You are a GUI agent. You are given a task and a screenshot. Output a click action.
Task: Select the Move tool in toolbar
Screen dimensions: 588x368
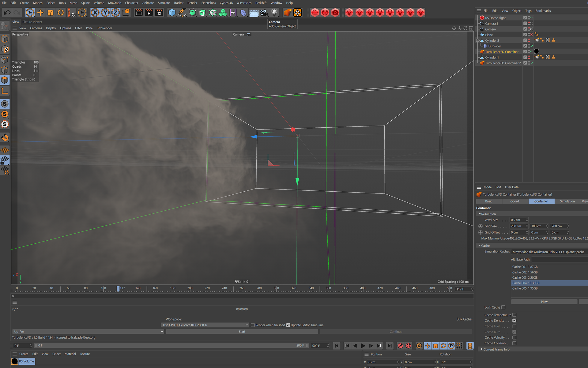[40, 13]
